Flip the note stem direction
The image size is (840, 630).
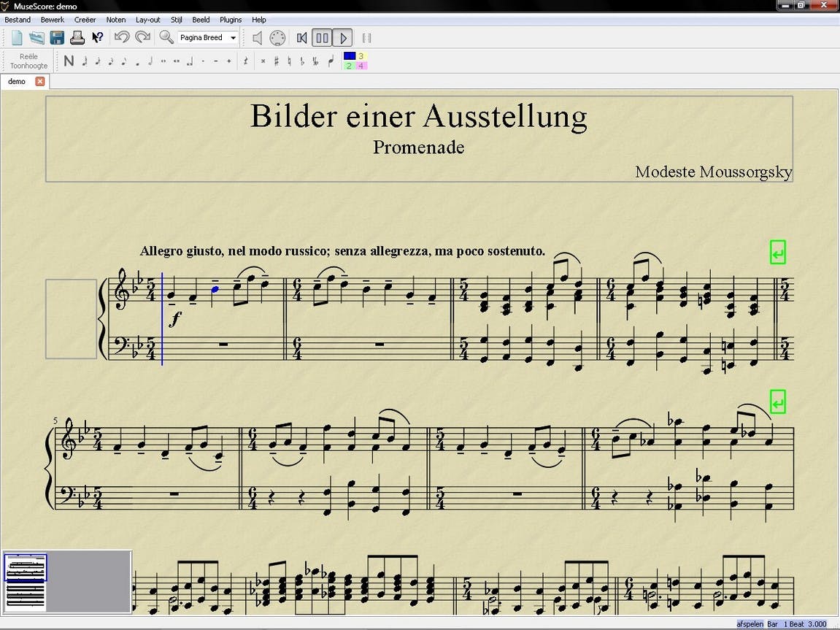pos(331,61)
